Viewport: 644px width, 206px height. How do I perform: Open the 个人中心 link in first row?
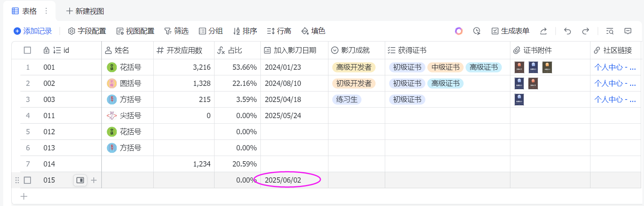pos(615,67)
